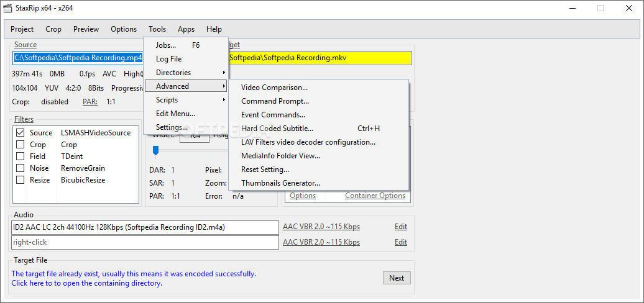Enable the Resize BicubicResize filter checkbox
This screenshot has height=303, width=644.
coord(20,180)
